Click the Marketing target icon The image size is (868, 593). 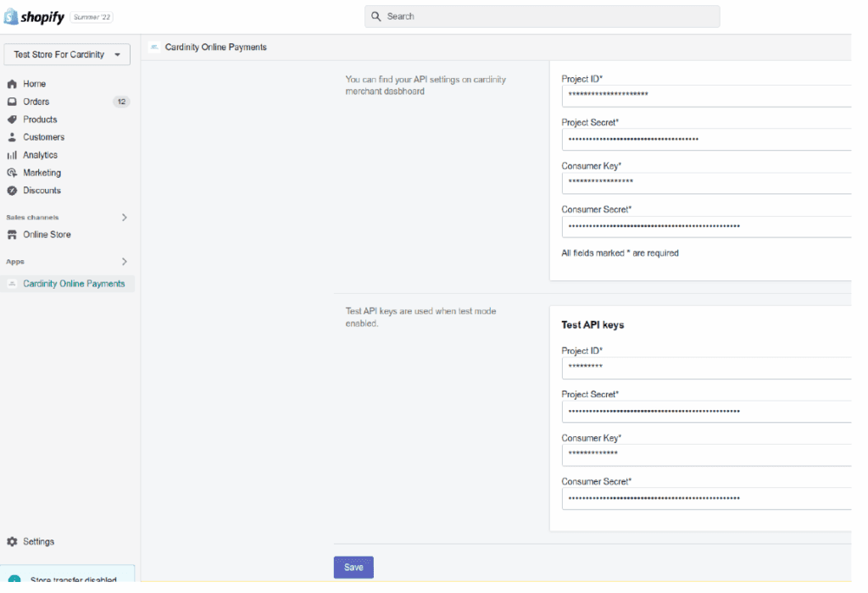point(12,173)
